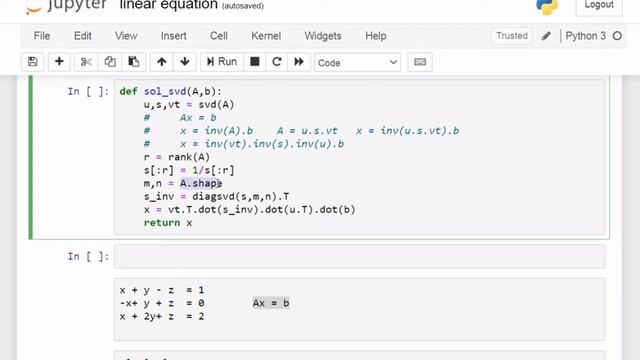
Task: Open the Insert menu
Action: [x=173, y=36]
